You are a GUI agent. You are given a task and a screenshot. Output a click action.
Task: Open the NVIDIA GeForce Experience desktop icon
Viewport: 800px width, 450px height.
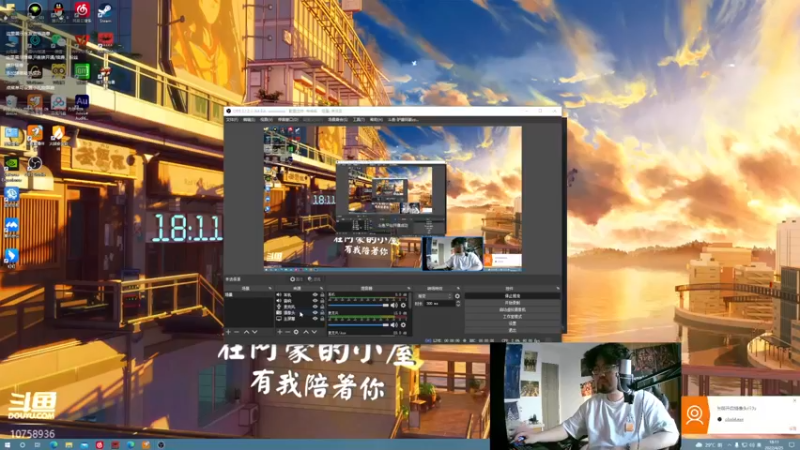11,163
